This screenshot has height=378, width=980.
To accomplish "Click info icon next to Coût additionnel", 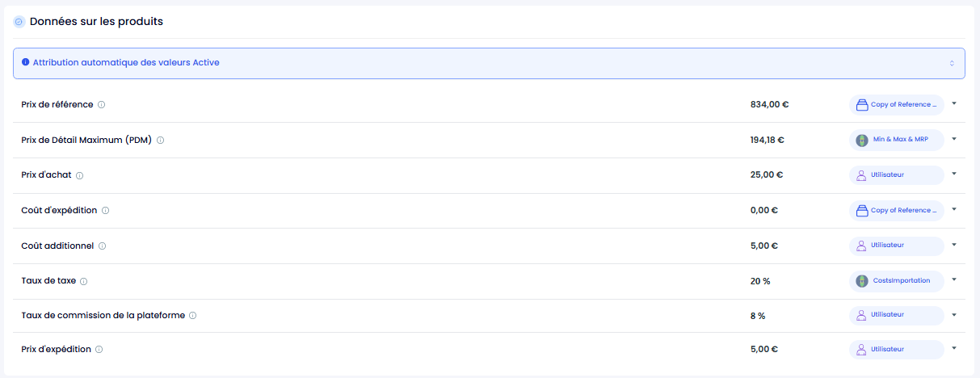I will [102, 246].
